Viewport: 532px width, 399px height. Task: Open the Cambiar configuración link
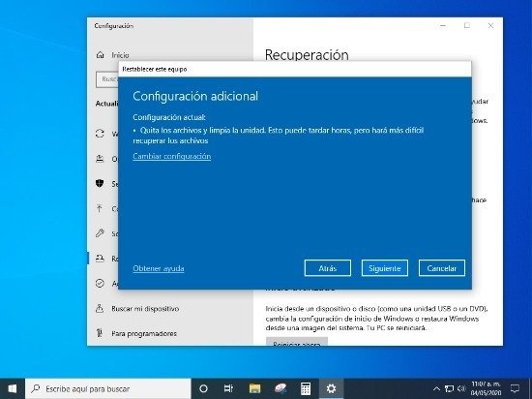coord(171,156)
